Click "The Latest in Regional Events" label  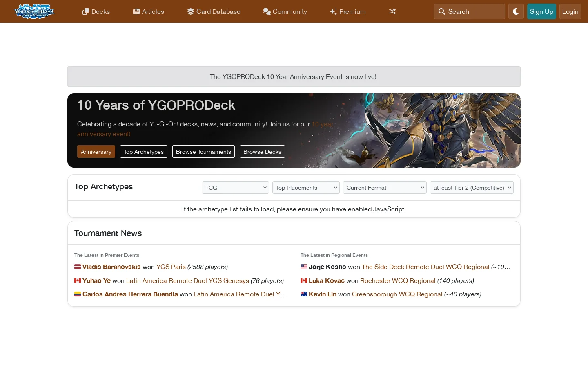pyautogui.click(x=334, y=255)
